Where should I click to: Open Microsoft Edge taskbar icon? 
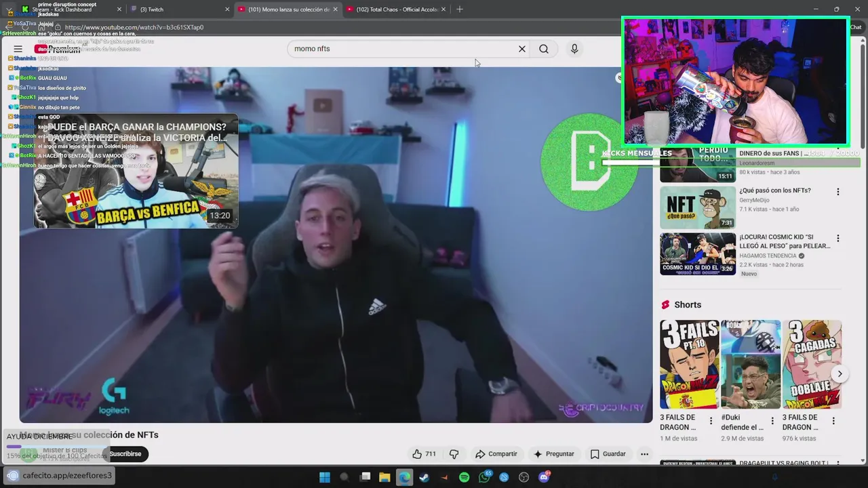click(x=404, y=477)
